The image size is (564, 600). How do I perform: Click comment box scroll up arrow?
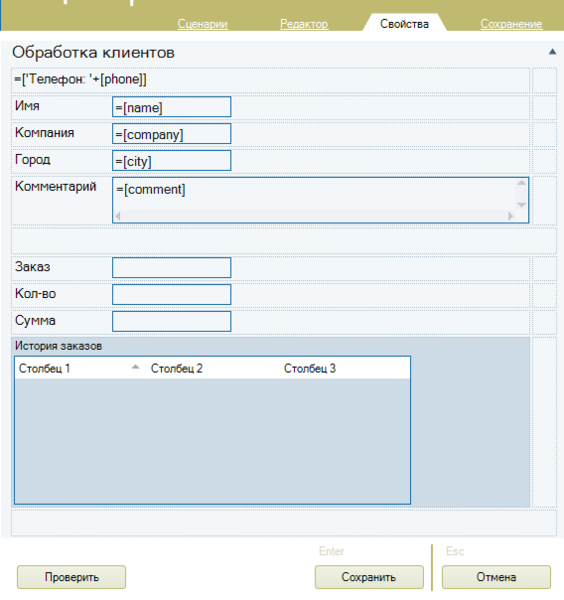coord(522,183)
